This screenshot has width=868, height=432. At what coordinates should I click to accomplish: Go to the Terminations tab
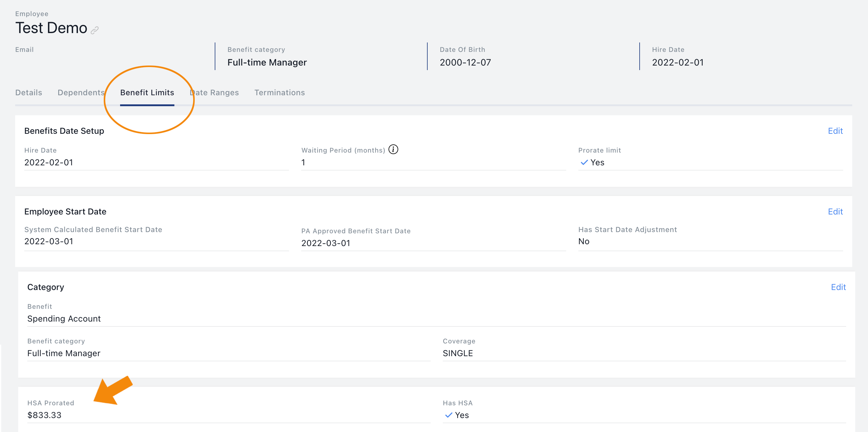[280, 93]
